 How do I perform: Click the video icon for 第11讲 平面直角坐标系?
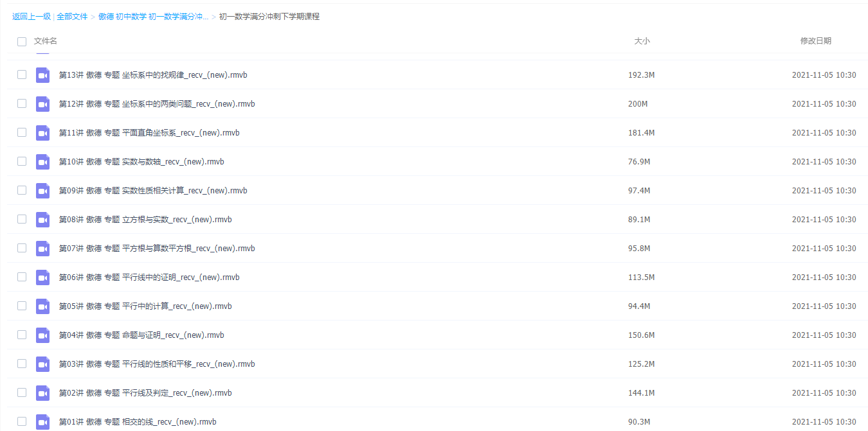coord(42,132)
